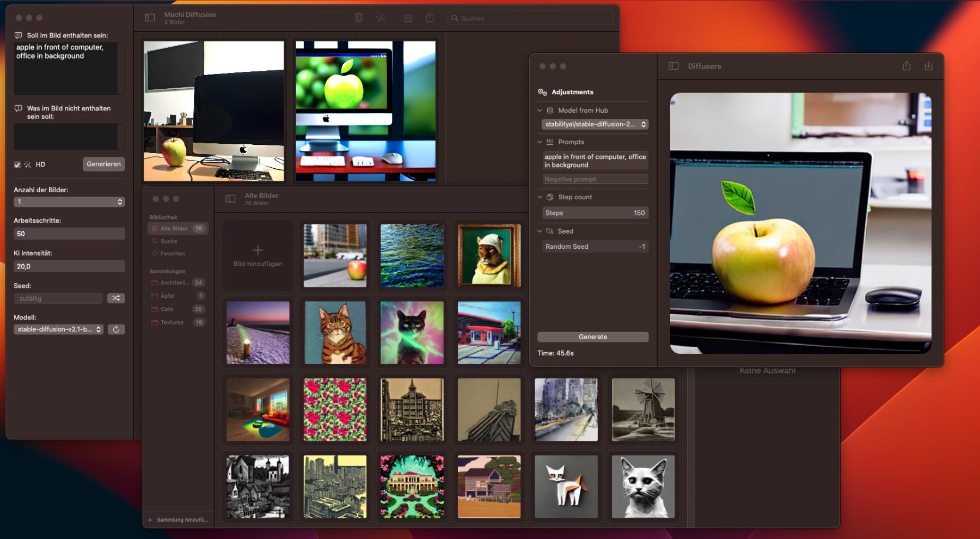Click the Generieren button
Screen dimensions: 980x539
(x=103, y=164)
